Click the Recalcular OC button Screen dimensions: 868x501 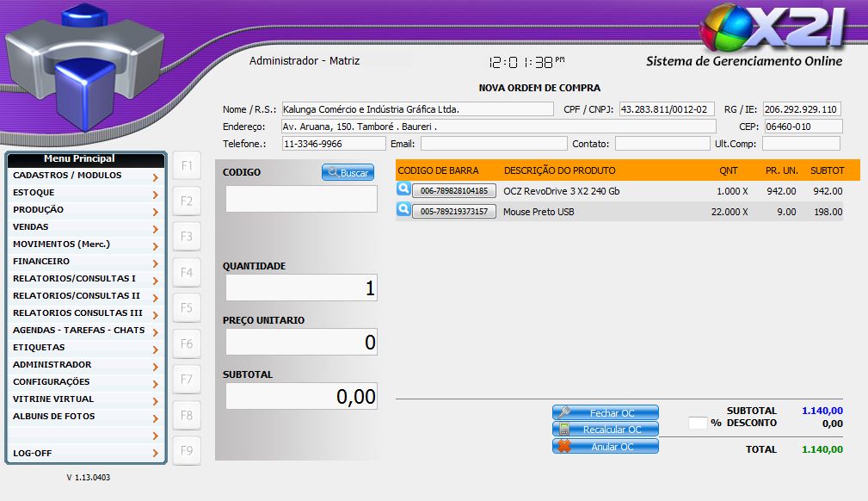(x=606, y=430)
